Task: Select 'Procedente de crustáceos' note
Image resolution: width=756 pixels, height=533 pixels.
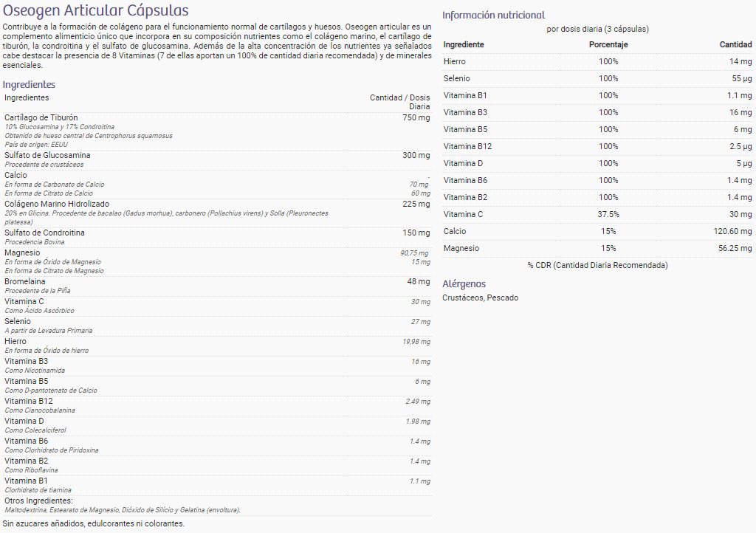Action: point(44,165)
